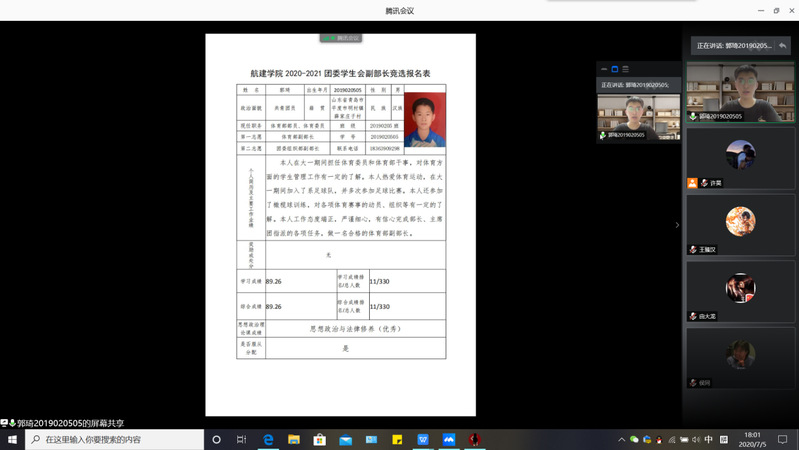Open Task View in the taskbar
This screenshot has width=799, height=450.
click(241, 440)
